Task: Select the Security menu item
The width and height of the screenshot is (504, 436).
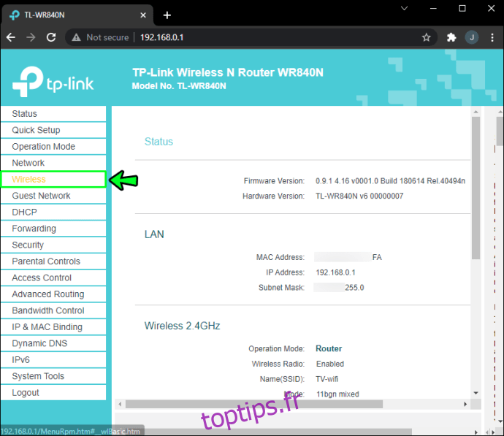Action: pos(53,245)
